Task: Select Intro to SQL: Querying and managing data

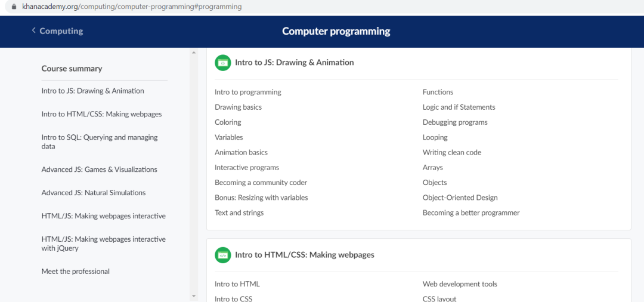Action: (x=100, y=142)
